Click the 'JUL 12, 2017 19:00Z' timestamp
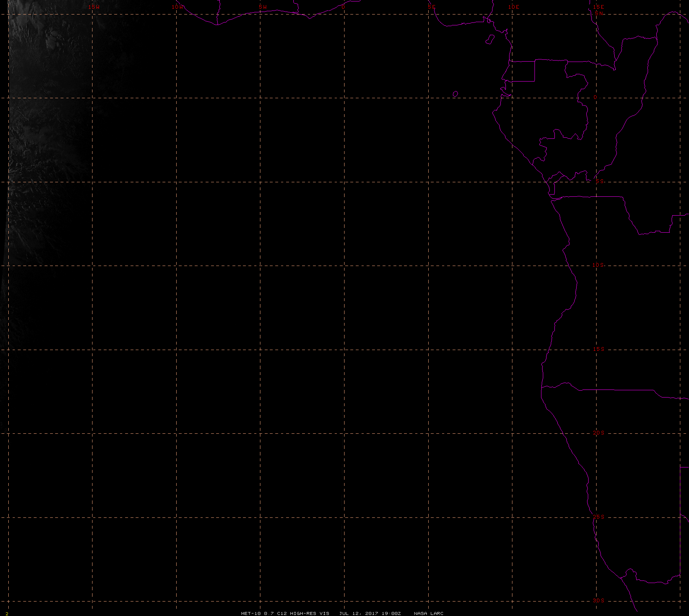 coord(370,613)
